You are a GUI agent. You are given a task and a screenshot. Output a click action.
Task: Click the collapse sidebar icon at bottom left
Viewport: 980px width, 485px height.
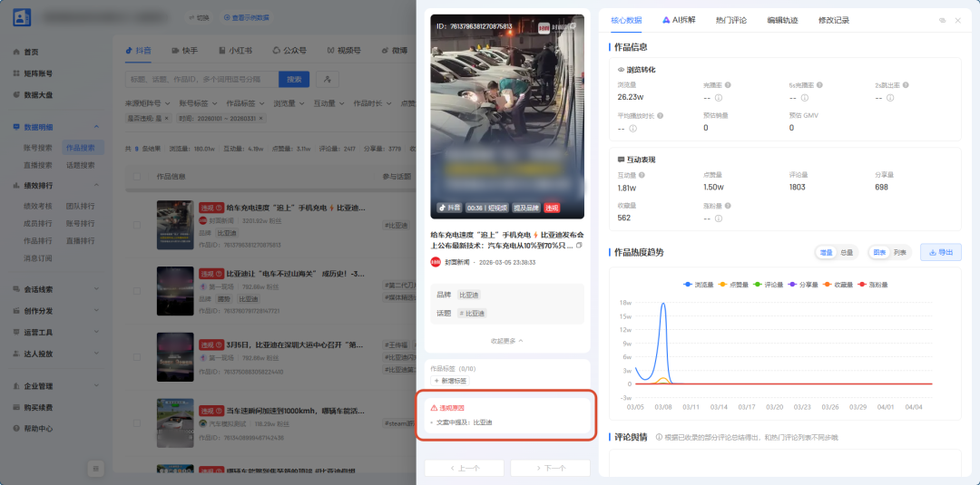tap(94, 468)
